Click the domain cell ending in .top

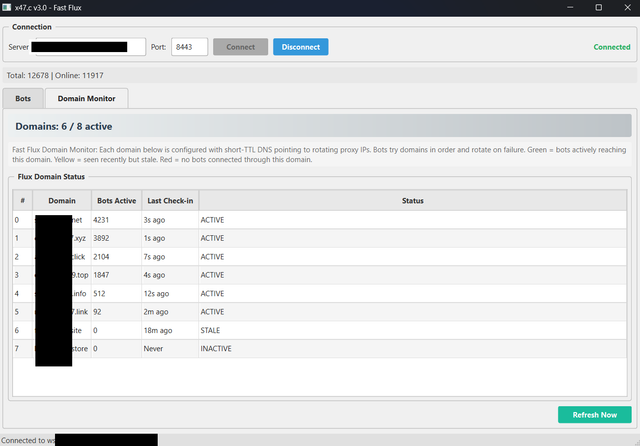62,275
